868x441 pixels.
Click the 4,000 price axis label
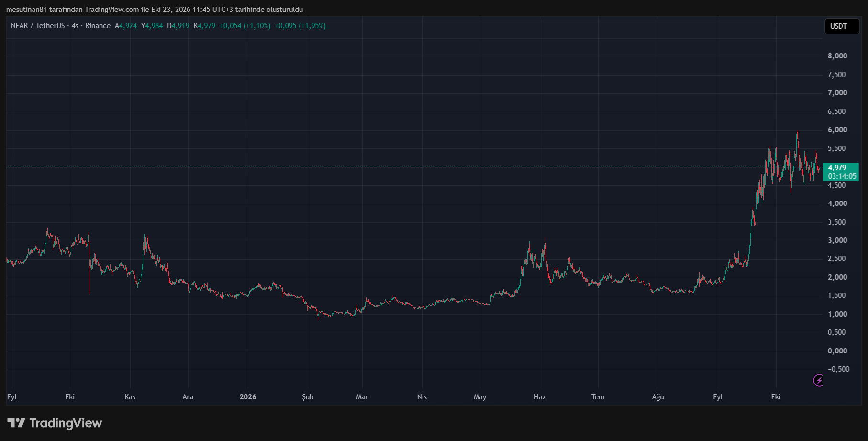tap(837, 204)
